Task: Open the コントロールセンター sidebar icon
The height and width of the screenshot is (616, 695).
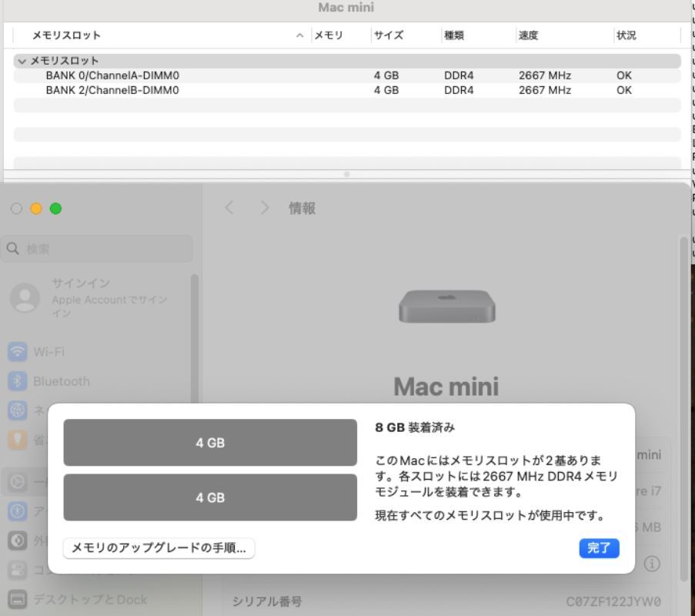Action: (18, 570)
